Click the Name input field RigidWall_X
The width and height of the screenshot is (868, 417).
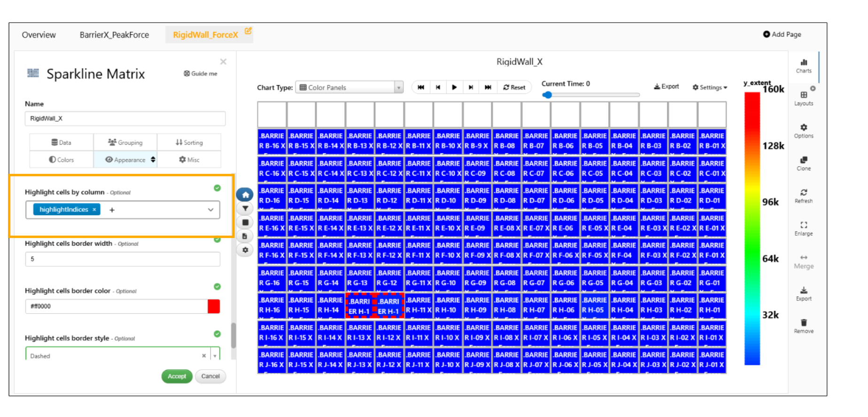pos(125,118)
